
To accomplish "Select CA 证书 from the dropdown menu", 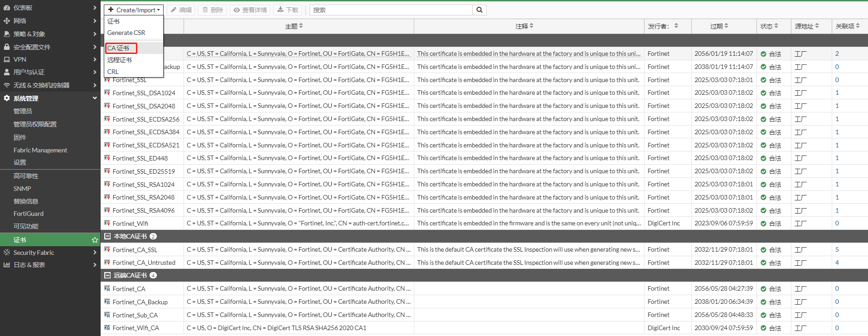I will click(119, 48).
